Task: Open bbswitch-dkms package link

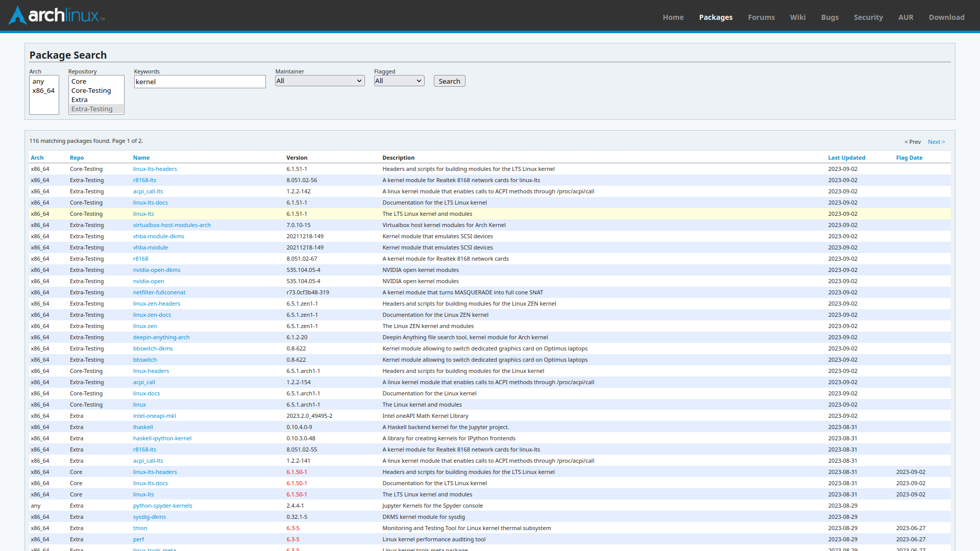Action: [x=153, y=348]
